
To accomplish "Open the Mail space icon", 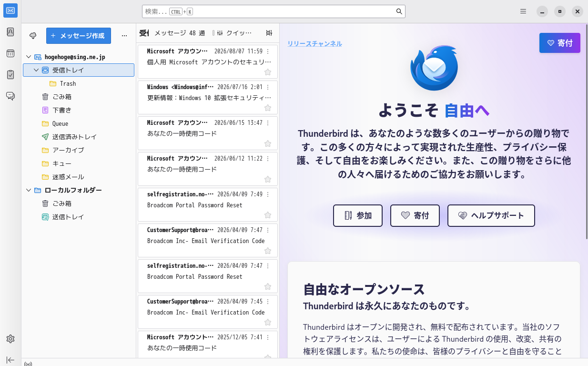I will [x=10, y=10].
